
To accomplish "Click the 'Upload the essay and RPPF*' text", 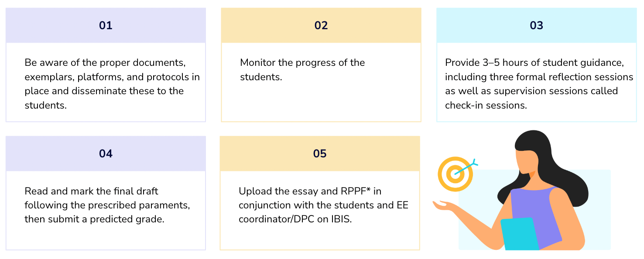I will 310,191.
